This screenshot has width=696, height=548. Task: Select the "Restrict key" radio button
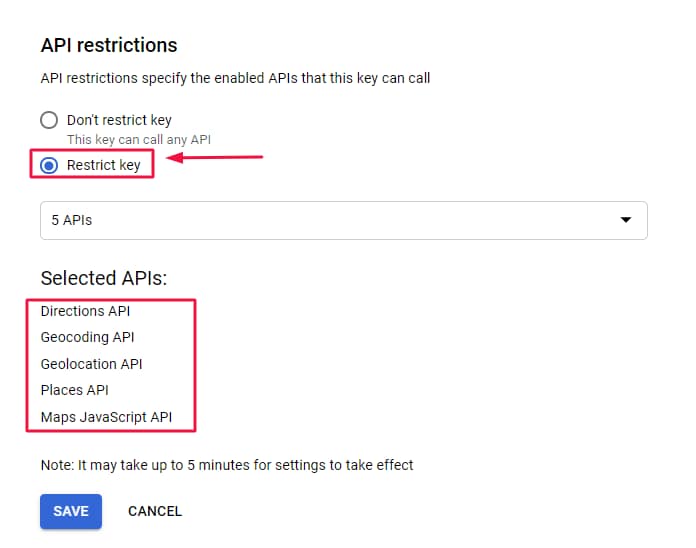[x=49, y=165]
